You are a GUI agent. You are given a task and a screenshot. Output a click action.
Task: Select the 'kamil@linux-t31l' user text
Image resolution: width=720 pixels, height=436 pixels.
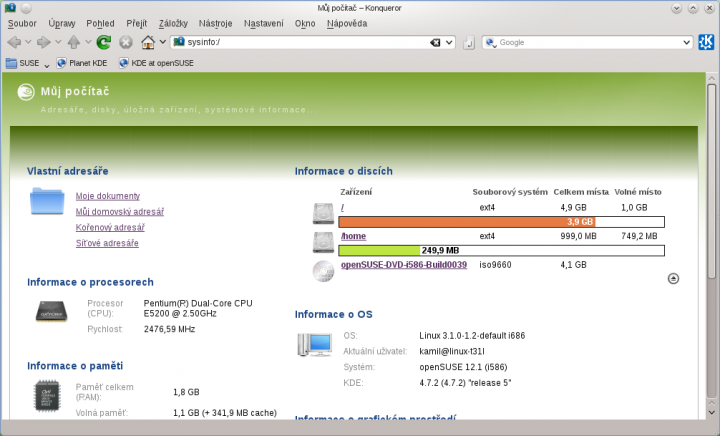coord(452,352)
